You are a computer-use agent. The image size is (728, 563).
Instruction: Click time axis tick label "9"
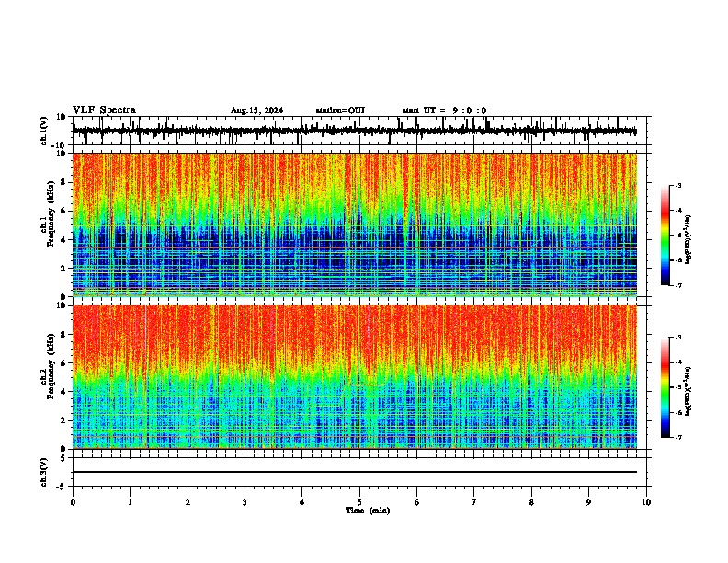pos(588,502)
